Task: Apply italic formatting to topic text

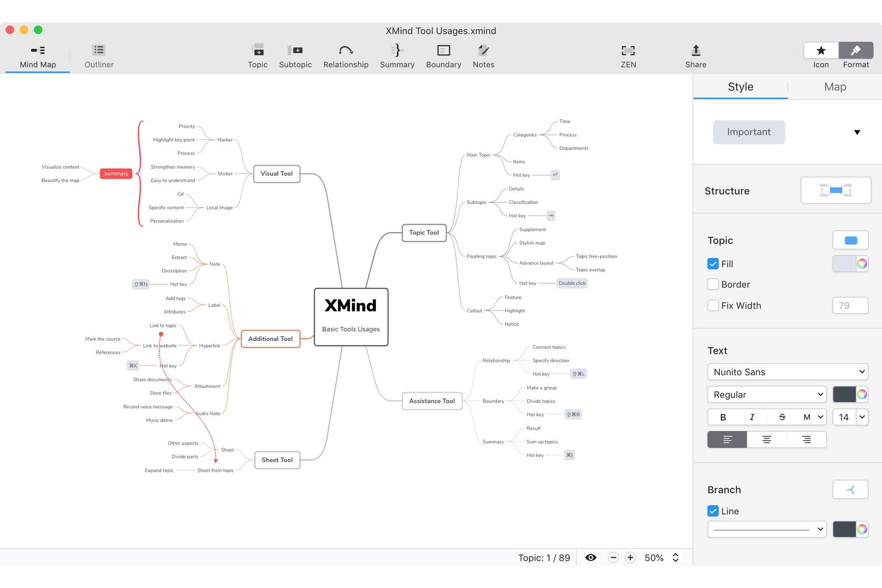Action: [751, 417]
